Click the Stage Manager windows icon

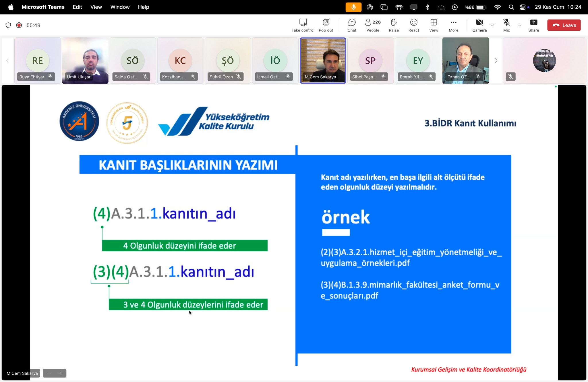[384, 7]
